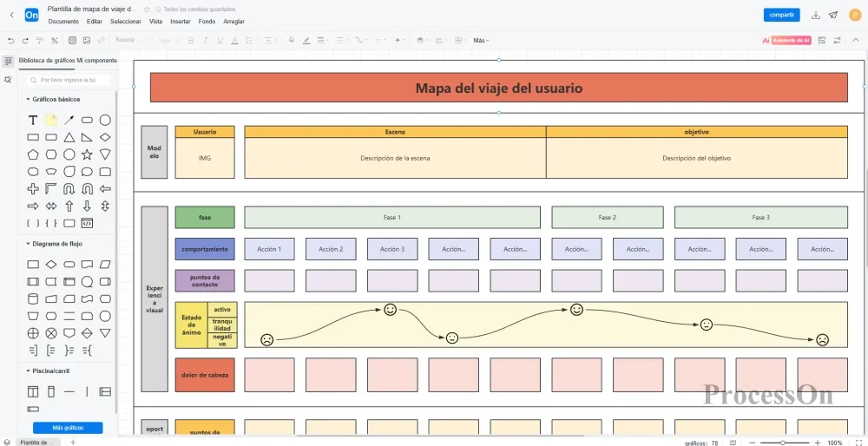
Task: Open the Arreglar menu
Action: 233,21
